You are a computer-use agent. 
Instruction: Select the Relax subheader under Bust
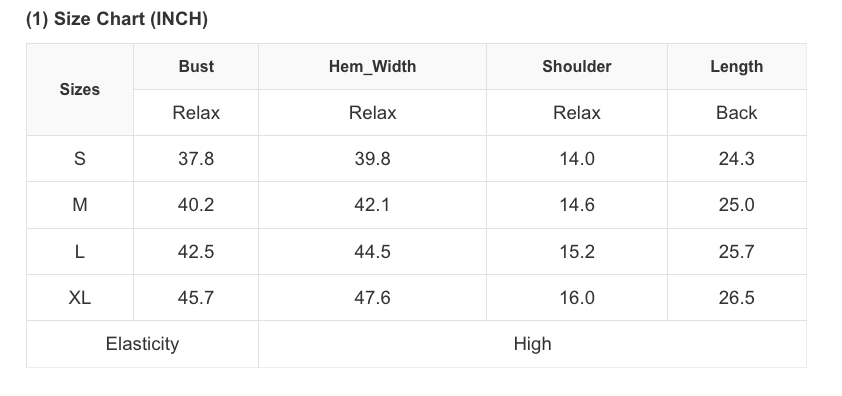click(x=196, y=113)
